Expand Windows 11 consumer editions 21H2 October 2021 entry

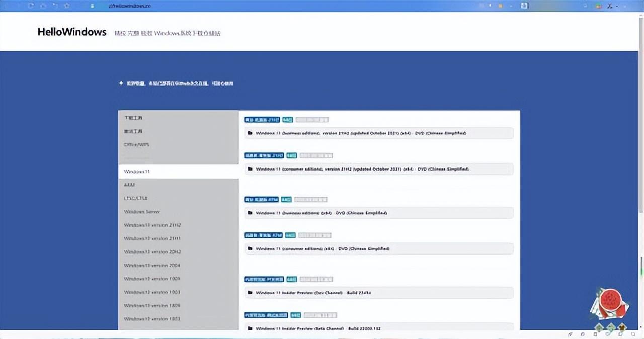[x=379, y=169]
